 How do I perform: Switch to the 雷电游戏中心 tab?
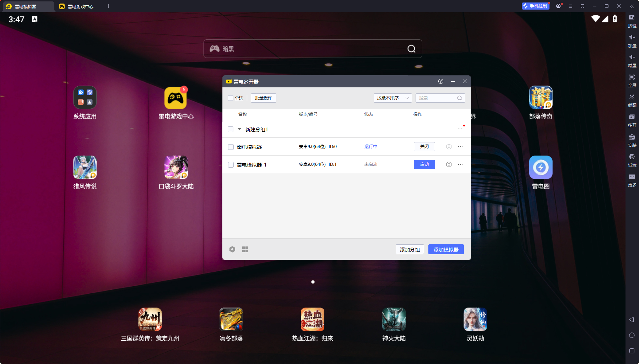[77, 6]
